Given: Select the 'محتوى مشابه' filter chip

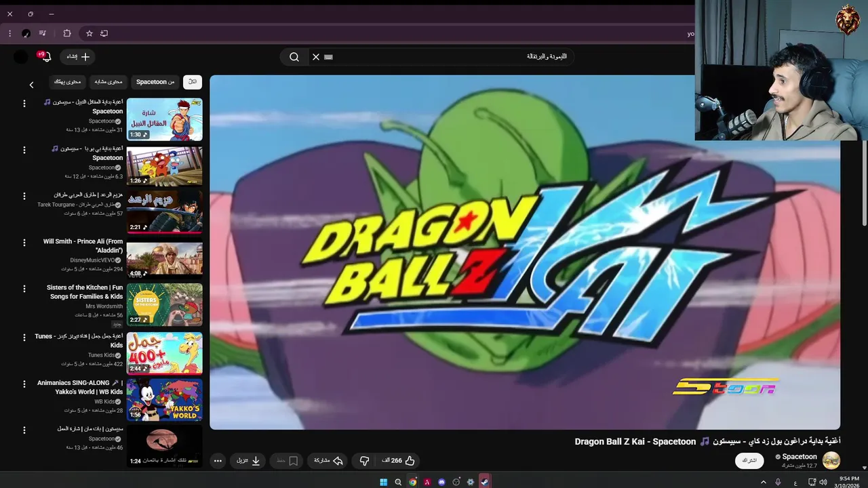Looking at the screenshot, I should click(108, 81).
